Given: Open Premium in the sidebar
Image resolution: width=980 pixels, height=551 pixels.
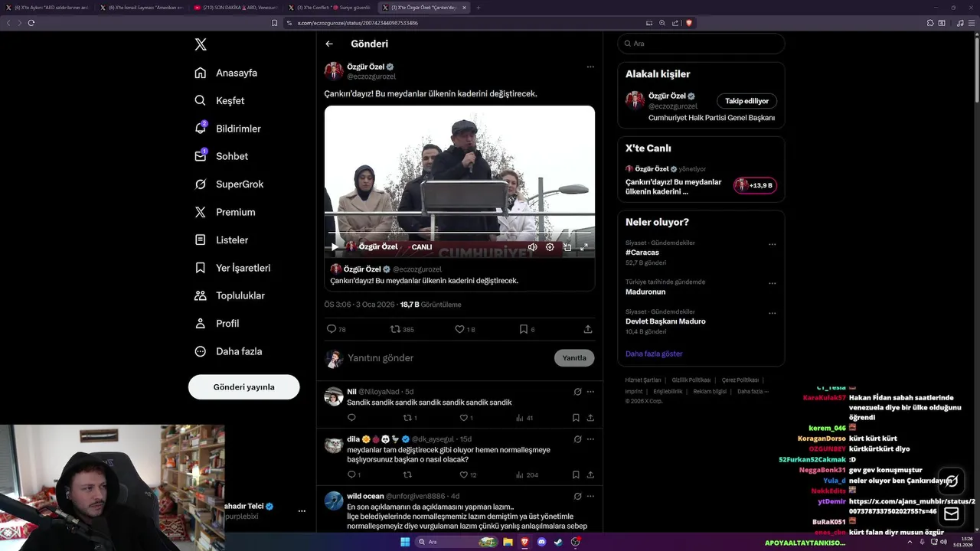Looking at the screenshot, I should pyautogui.click(x=226, y=212).
